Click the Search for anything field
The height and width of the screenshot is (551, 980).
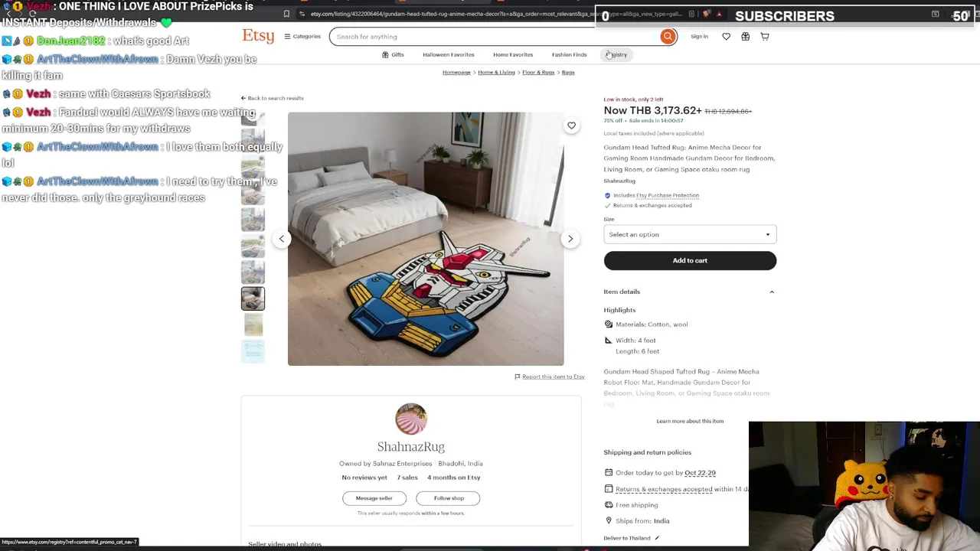coord(496,36)
